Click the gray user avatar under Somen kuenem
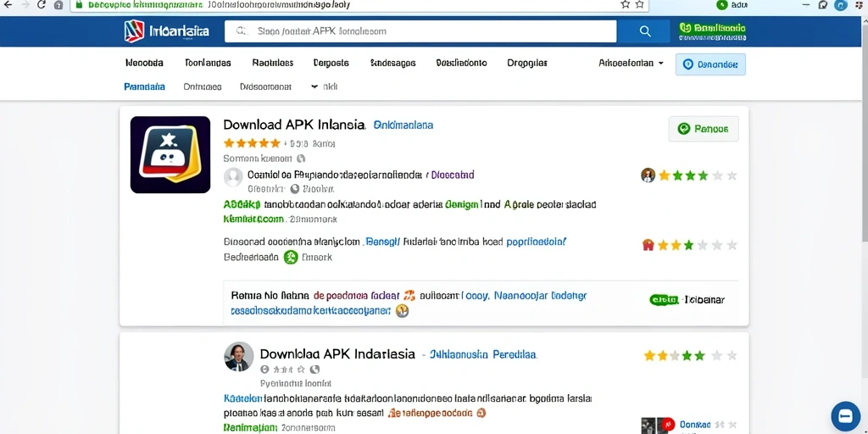 click(x=233, y=177)
